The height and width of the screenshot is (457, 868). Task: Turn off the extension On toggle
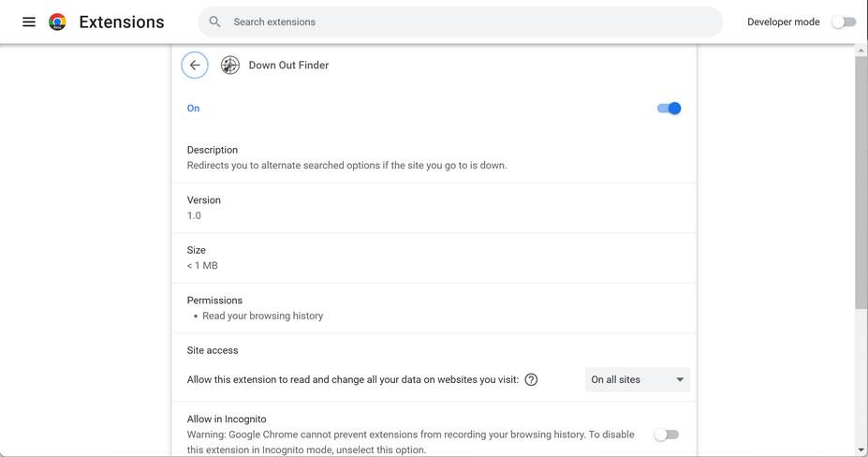[x=669, y=109]
